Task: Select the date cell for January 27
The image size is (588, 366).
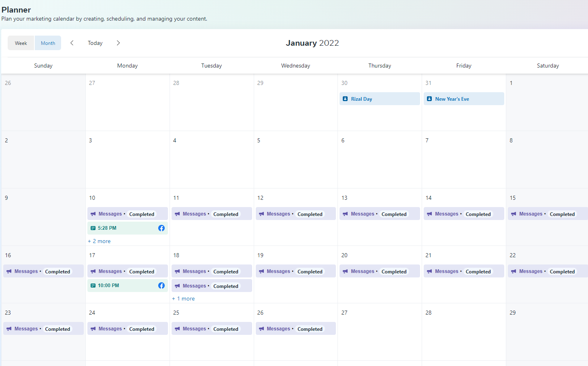Action: [380, 332]
